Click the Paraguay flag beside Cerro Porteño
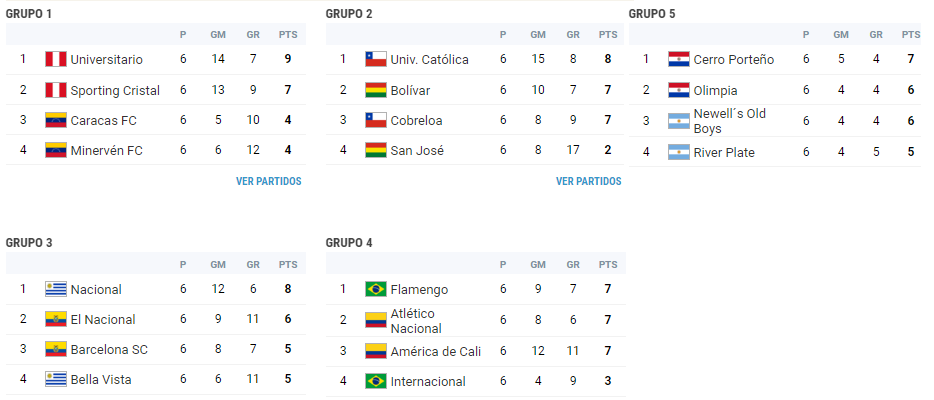Image resolution: width=934 pixels, height=400 pixels. click(x=678, y=59)
